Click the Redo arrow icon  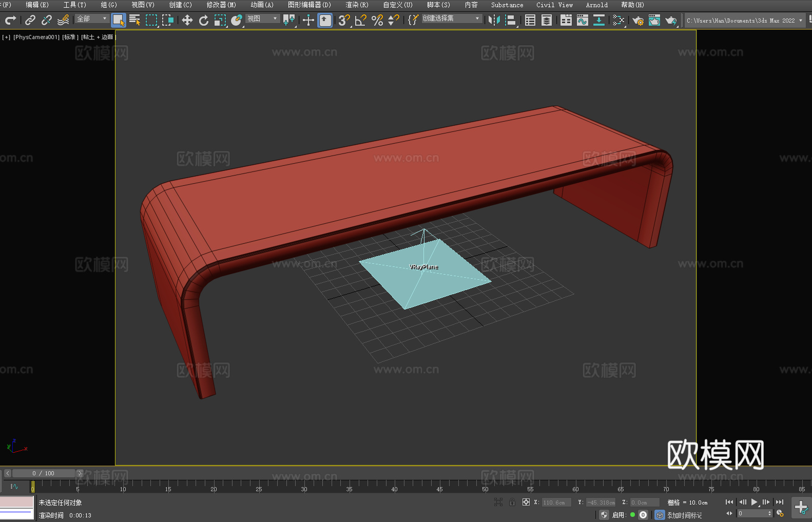10,20
